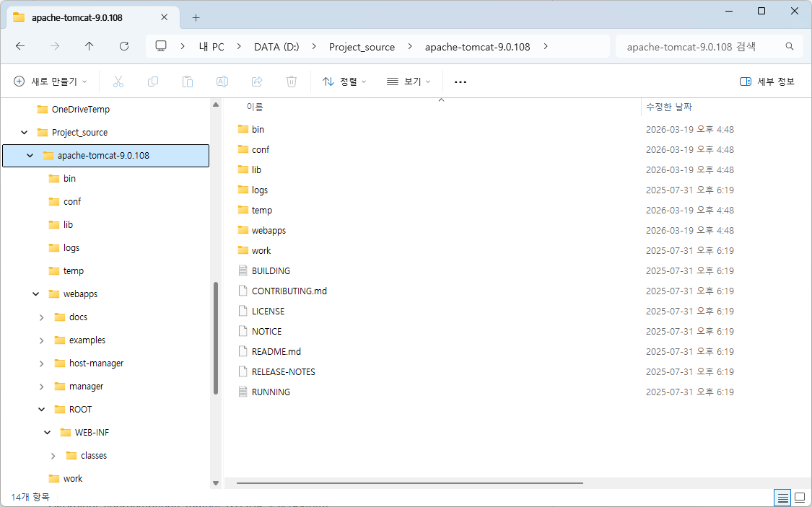The image size is (812, 507).
Task: Select the webapps folder icon in file list
Action: click(243, 230)
